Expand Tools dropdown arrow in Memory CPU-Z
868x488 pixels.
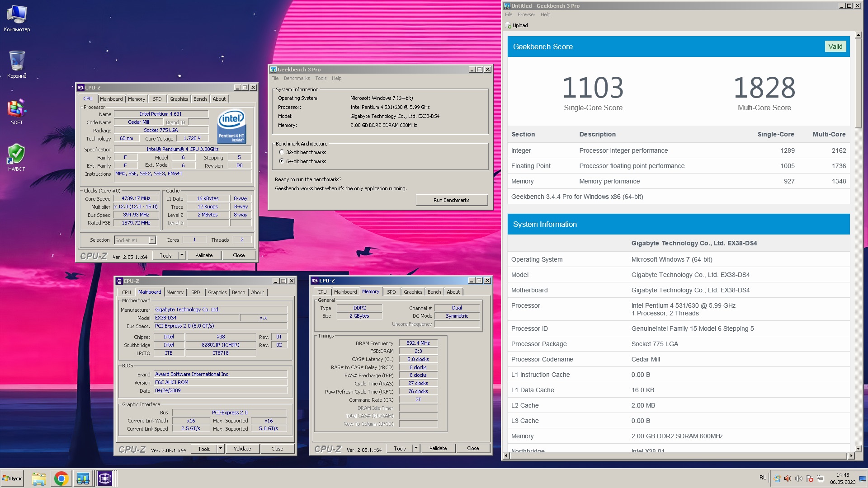[416, 448]
